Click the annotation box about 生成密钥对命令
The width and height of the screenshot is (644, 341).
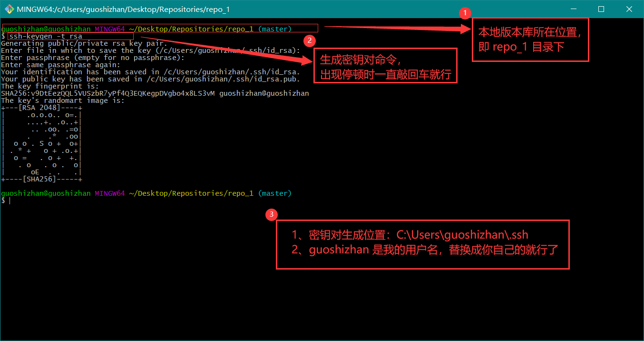385,66
